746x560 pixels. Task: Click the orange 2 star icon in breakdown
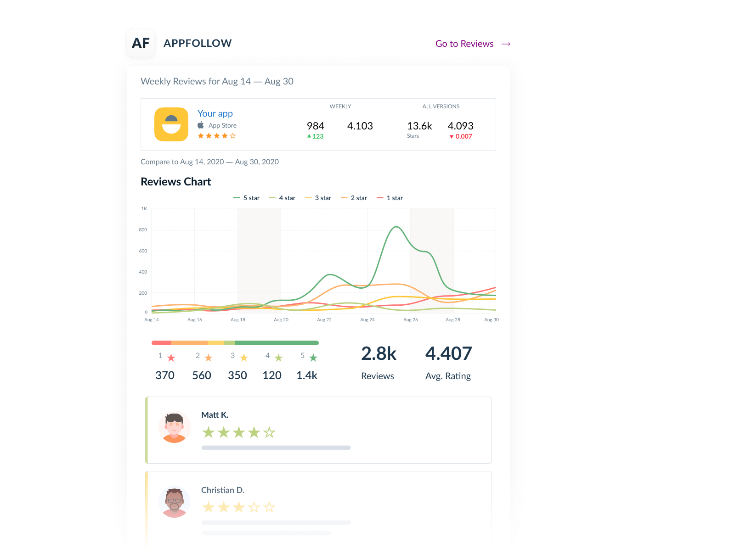(x=208, y=358)
